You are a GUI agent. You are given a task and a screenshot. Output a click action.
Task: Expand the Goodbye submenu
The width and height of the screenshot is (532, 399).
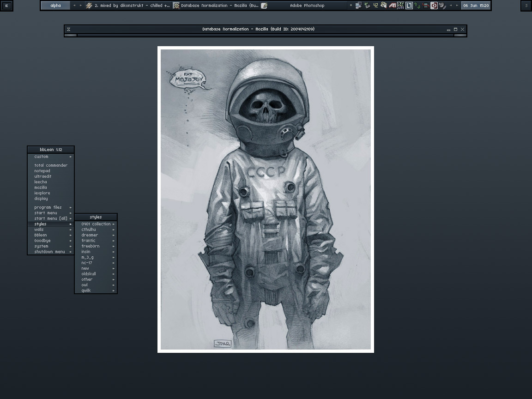click(x=51, y=241)
